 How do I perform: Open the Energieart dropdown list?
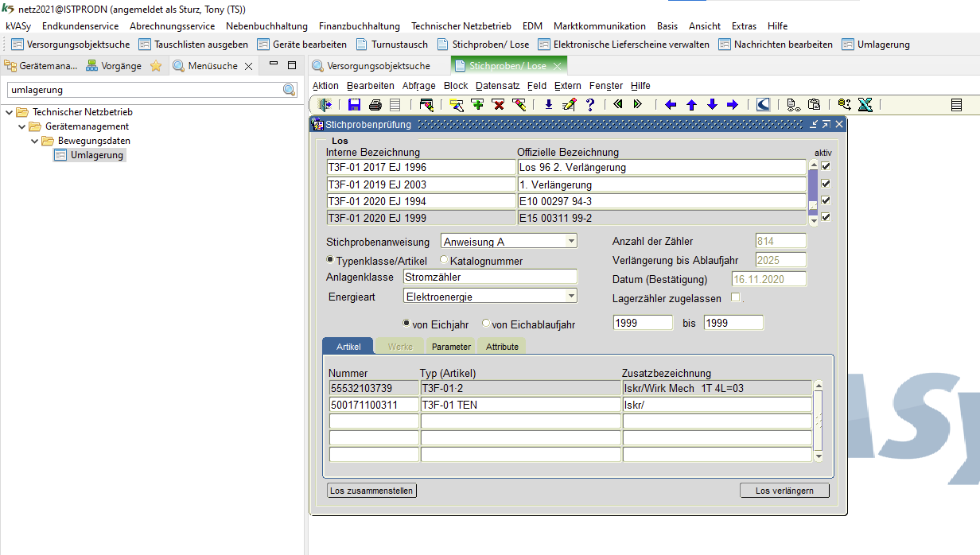pyautogui.click(x=571, y=297)
